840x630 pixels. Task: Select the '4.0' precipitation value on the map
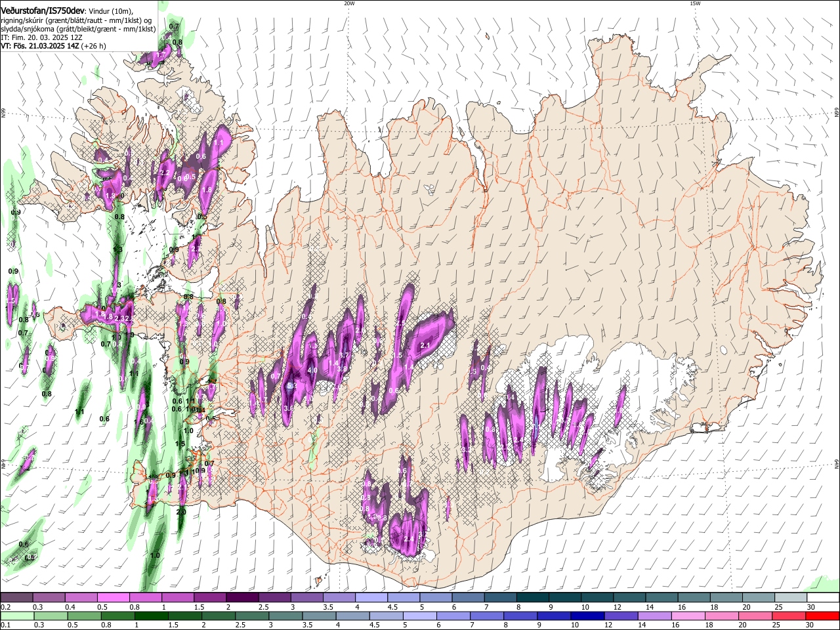point(312,370)
